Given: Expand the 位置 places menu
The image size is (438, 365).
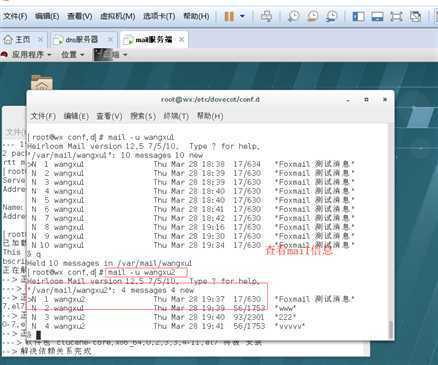Looking at the screenshot, I should point(72,54).
